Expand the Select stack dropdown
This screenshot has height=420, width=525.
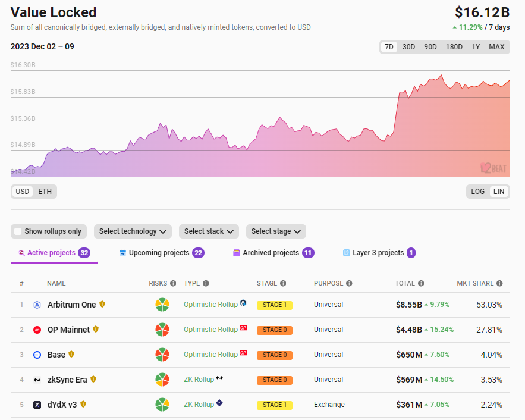pyautogui.click(x=209, y=231)
